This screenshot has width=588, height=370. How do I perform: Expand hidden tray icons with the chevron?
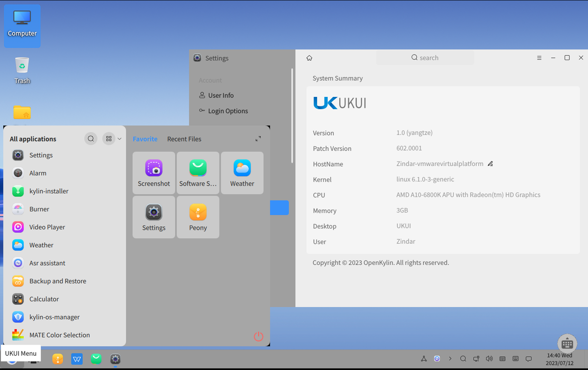tap(450, 359)
